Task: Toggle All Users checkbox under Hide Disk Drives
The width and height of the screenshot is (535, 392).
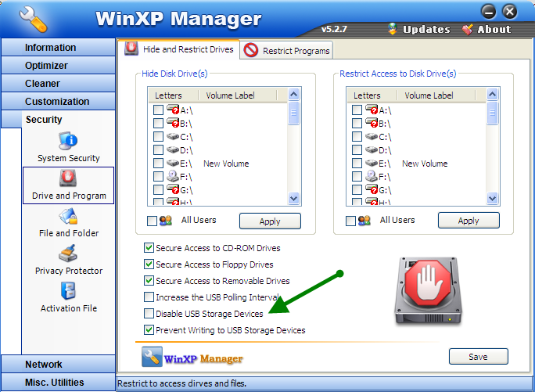Action: pyautogui.click(x=153, y=221)
